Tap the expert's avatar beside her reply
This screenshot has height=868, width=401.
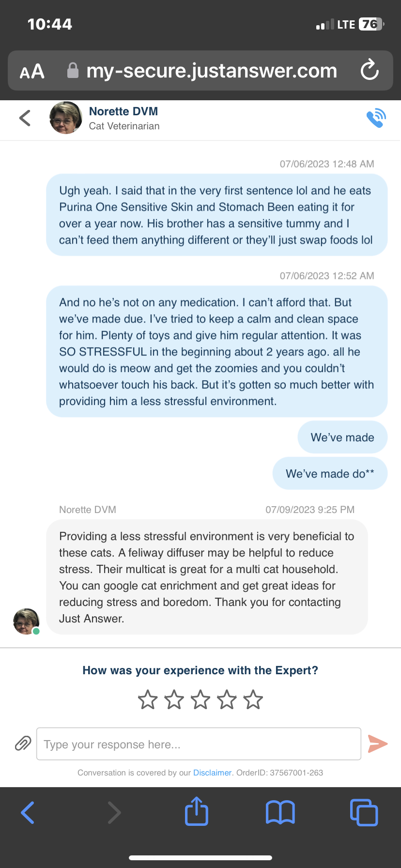26,621
